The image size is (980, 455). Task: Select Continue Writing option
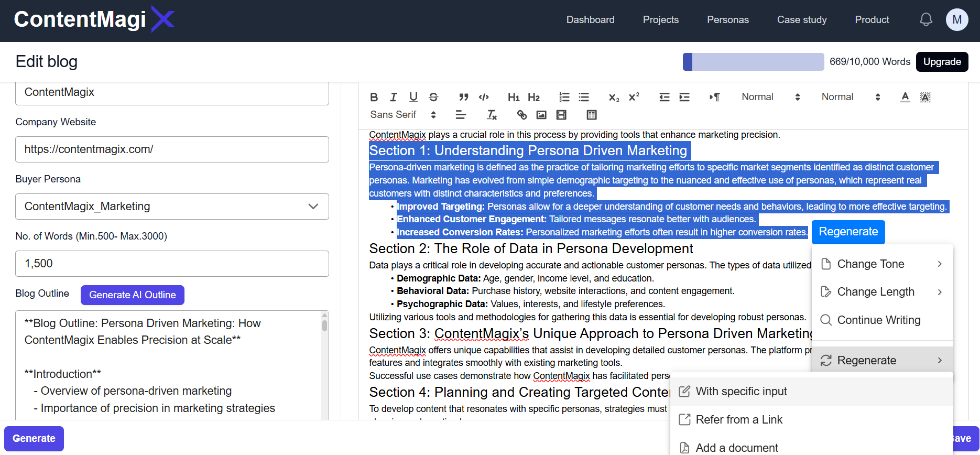pos(882,320)
